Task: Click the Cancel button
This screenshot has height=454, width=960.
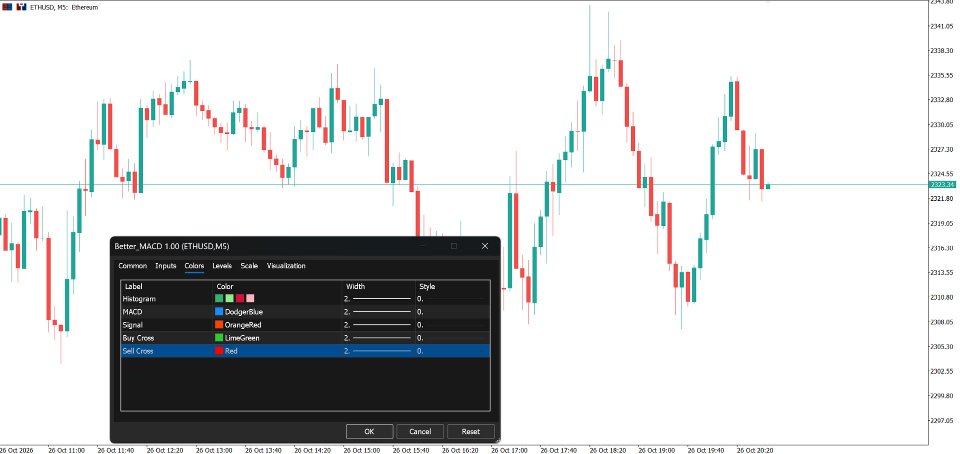Action: 419,431
